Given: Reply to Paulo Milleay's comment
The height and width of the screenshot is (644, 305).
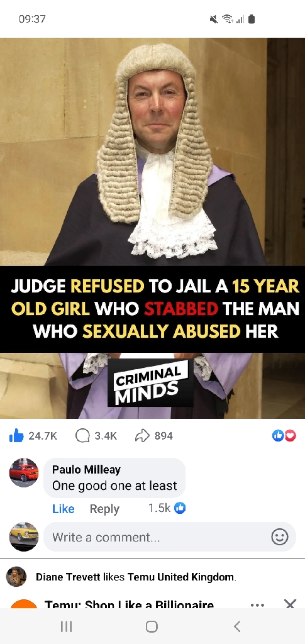Looking at the screenshot, I should click(x=104, y=509).
